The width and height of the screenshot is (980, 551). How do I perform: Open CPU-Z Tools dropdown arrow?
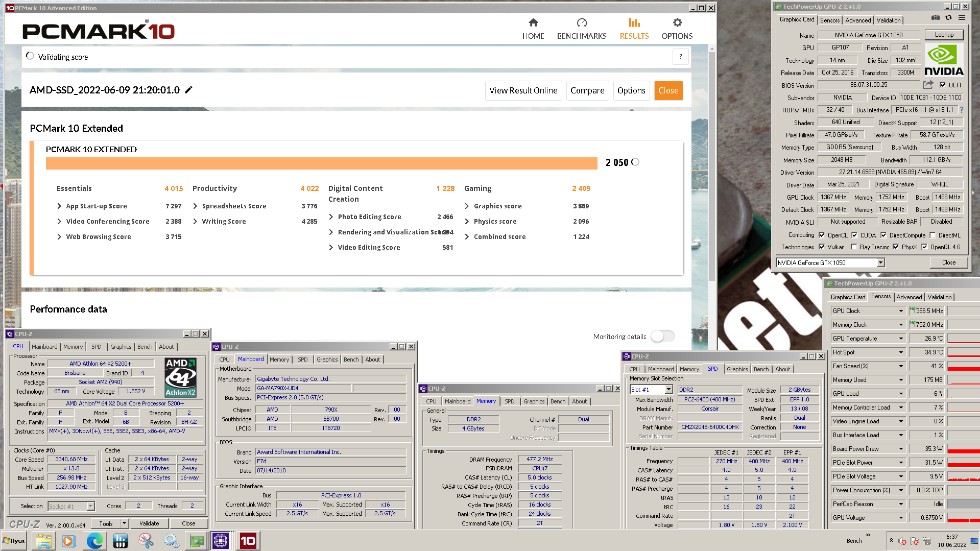(x=124, y=523)
